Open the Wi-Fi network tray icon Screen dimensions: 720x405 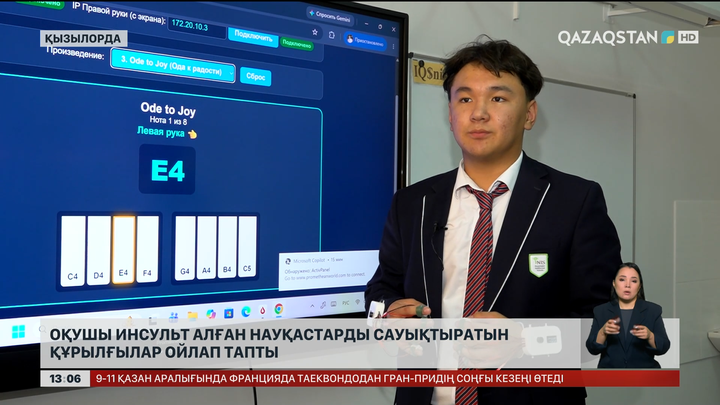pyautogui.click(x=358, y=302)
